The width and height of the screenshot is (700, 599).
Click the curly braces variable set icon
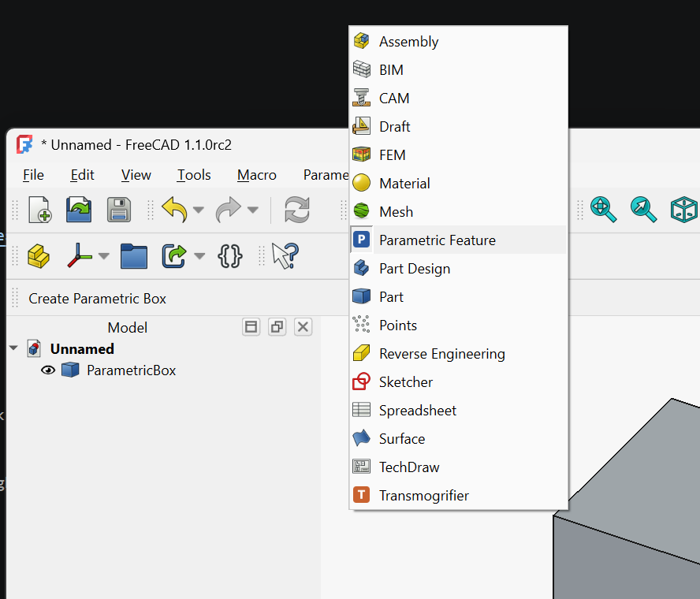point(230,256)
